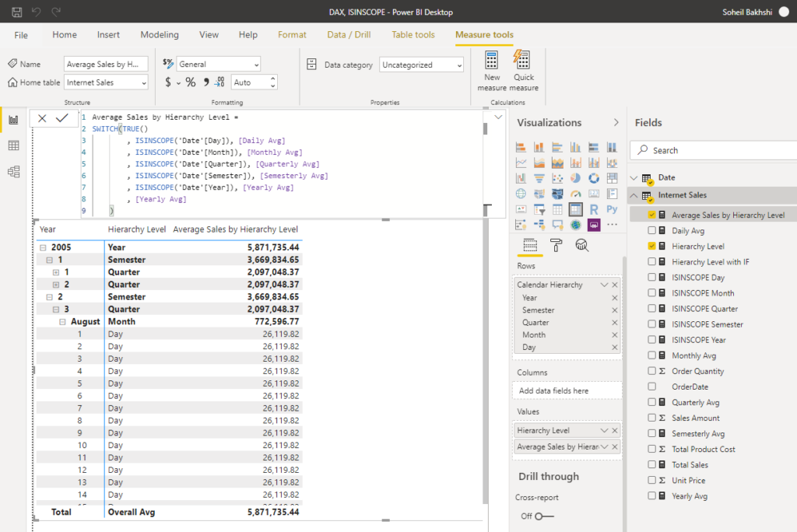Switch to the Table tools tab

413,34
